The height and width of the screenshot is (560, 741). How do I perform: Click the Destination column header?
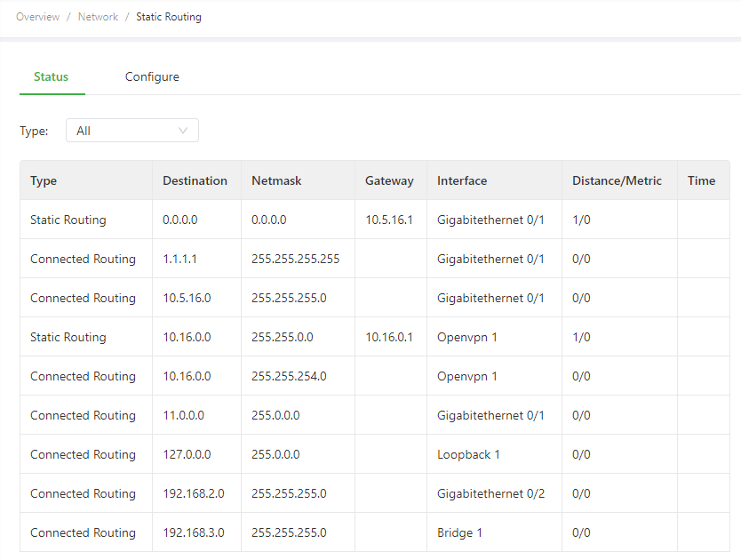[x=195, y=180]
